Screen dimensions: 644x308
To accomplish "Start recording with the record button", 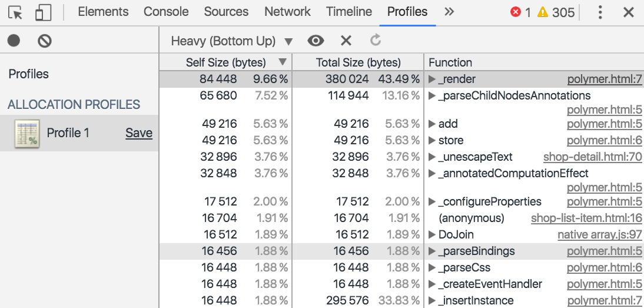I will coord(14,41).
